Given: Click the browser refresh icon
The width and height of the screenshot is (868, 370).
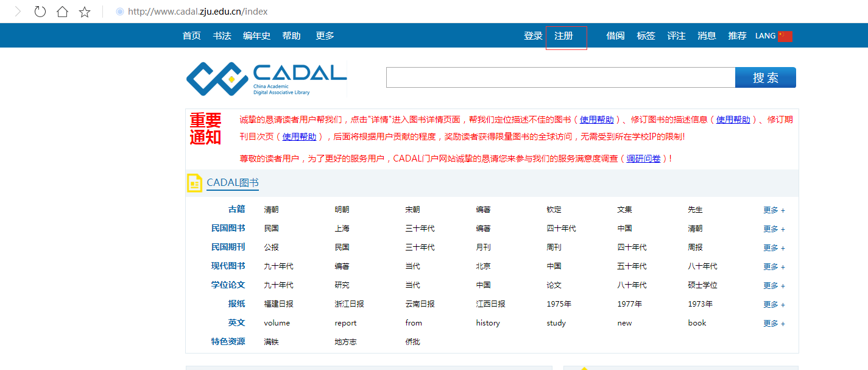Looking at the screenshot, I should click(x=40, y=12).
